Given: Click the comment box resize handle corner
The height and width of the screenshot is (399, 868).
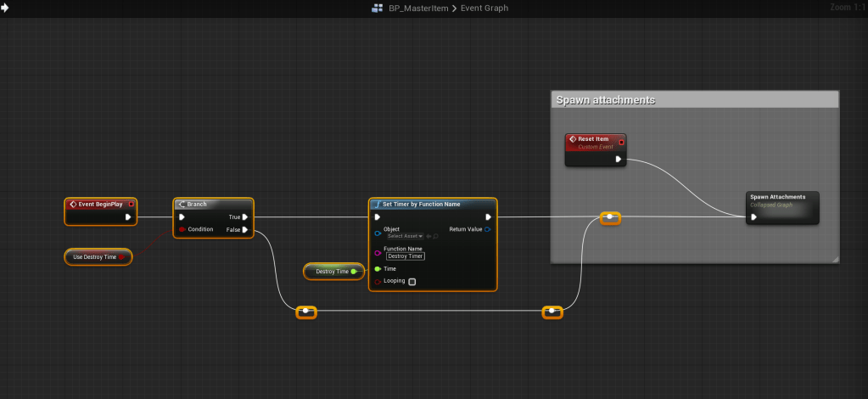Looking at the screenshot, I should (x=835, y=258).
